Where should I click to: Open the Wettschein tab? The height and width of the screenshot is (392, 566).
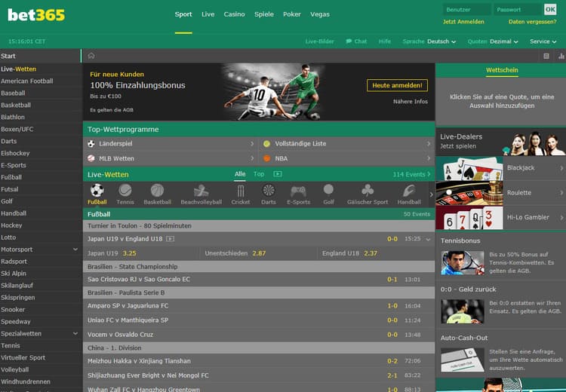pyautogui.click(x=502, y=70)
